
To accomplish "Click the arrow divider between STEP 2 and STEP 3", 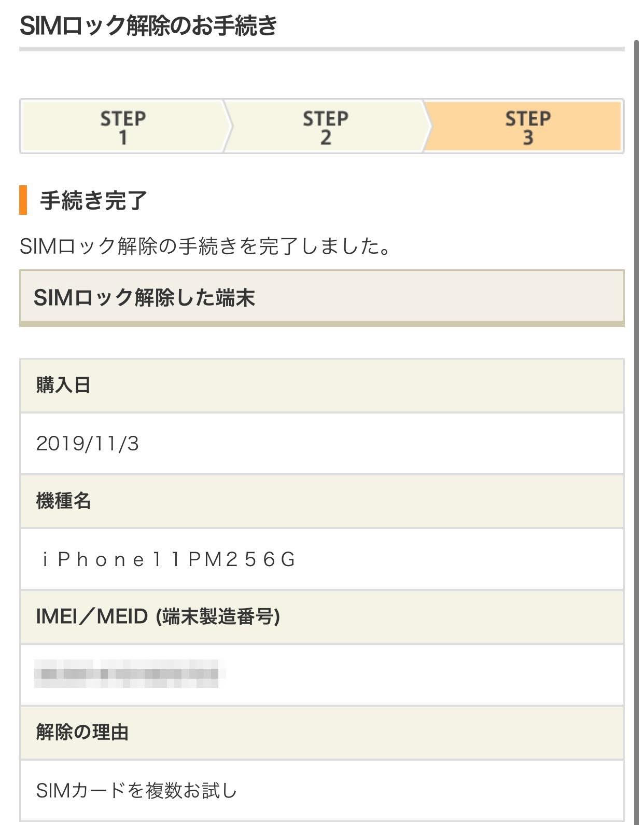I will click(x=427, y=127).
